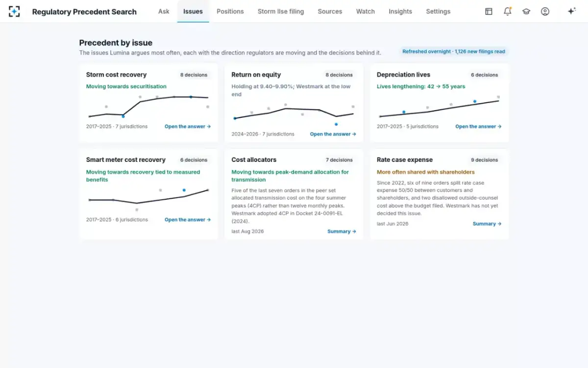Click the 'Refreshed overnight · 1,126 new filings read' badge
The height and width of the screenshot is (368, 588).
454,51
